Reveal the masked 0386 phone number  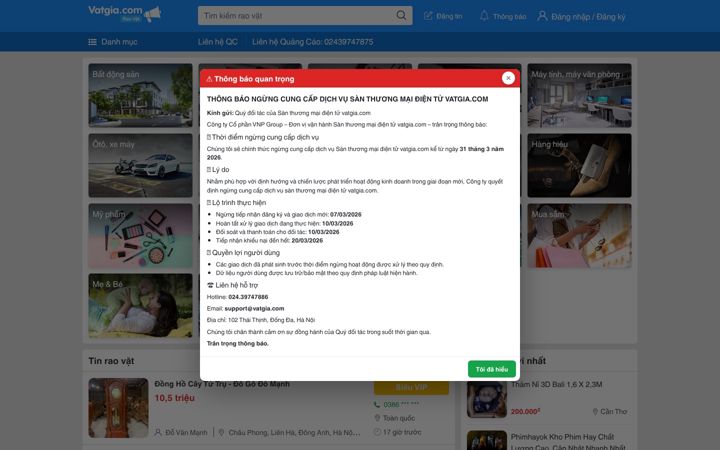[x=401, y=405]
